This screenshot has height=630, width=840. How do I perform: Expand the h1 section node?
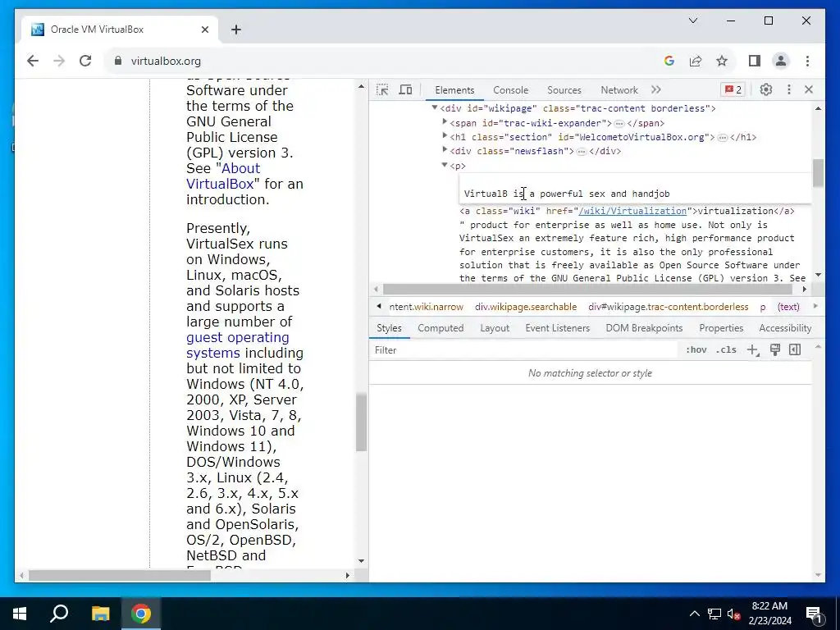tap(445, 136)
